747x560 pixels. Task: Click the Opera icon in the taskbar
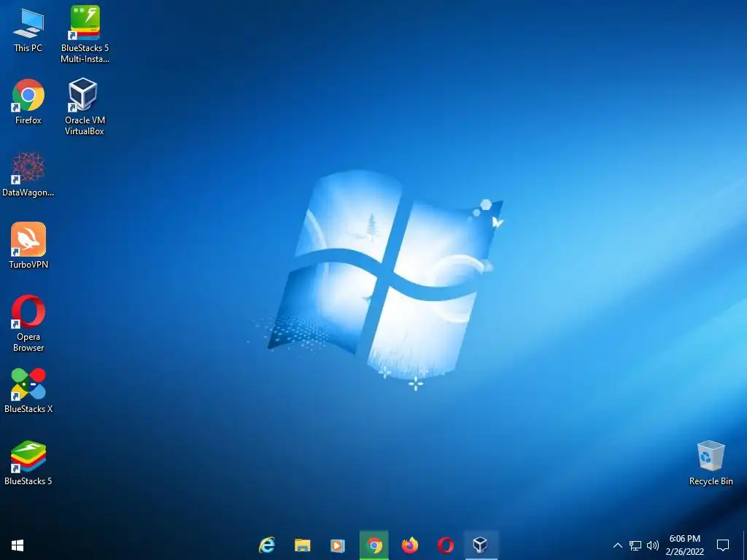coord(446,545)
